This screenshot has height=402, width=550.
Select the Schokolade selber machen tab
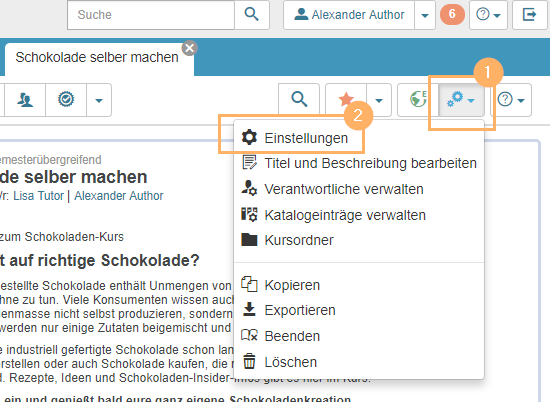click(x=97, y=58)
